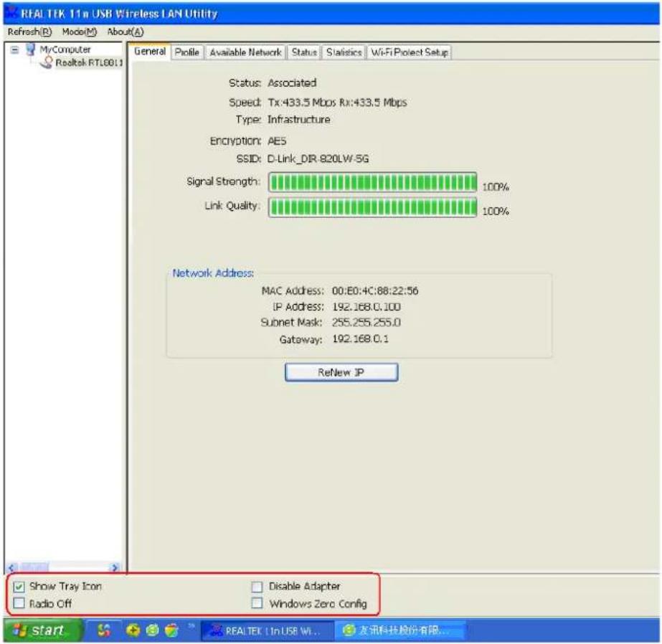Viewport: 662px width, 644px height.
Task: Click the REALTEK utility title bar icon
Action: [x=11, y=13]
